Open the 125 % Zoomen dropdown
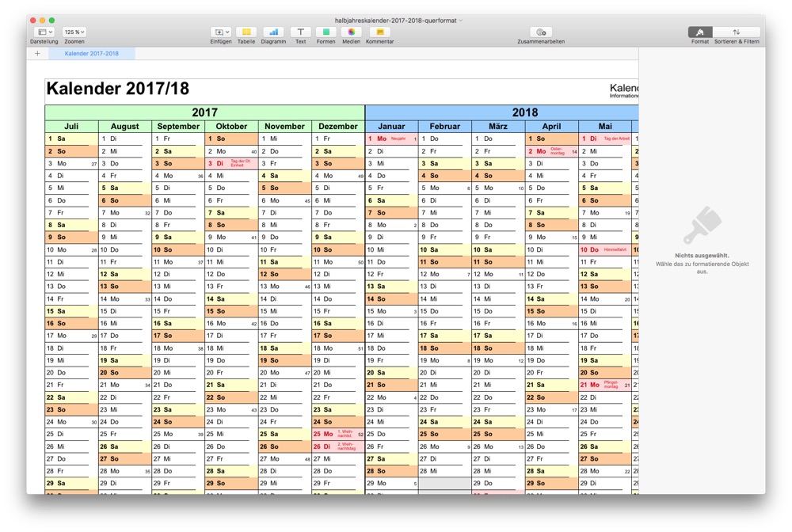The height and width of the screenshot is (532, 792). (x=74, y=32)
